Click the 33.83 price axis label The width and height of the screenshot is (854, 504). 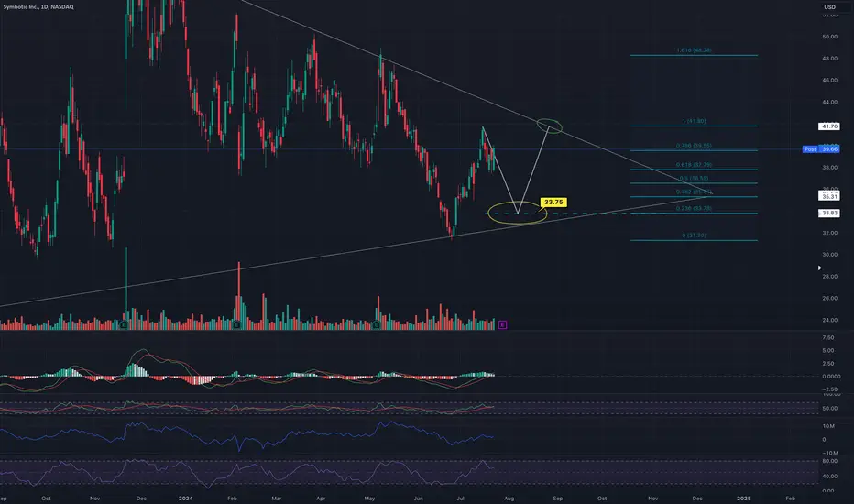pyautogui.click(x=829, y=213)
